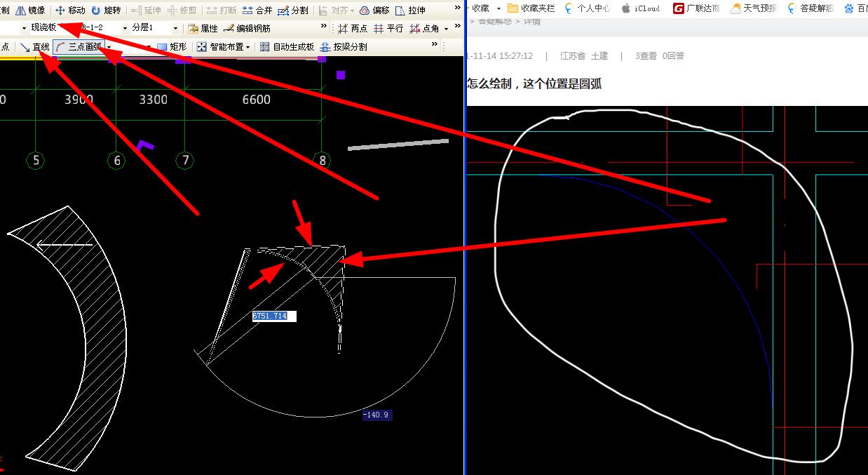
Task: Click the 答疑解惑 breadcrumb link
Action: point(494,22)
